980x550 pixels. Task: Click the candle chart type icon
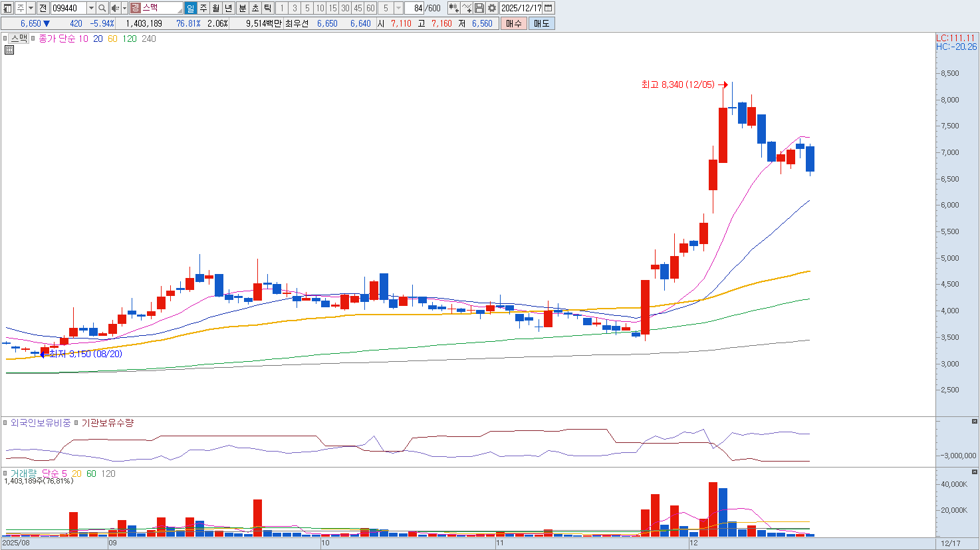(x=453, y=8)
